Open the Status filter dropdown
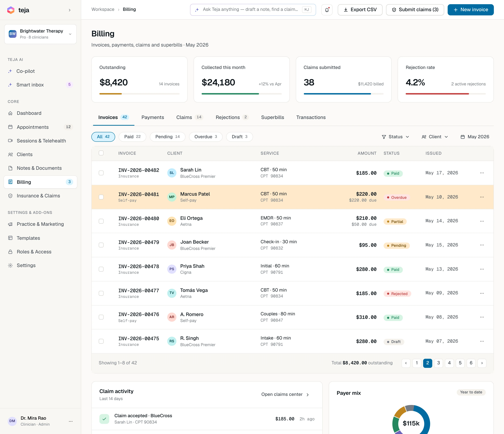Image resolution: width=504 pixels, height=434 pixels. point(395,137)
